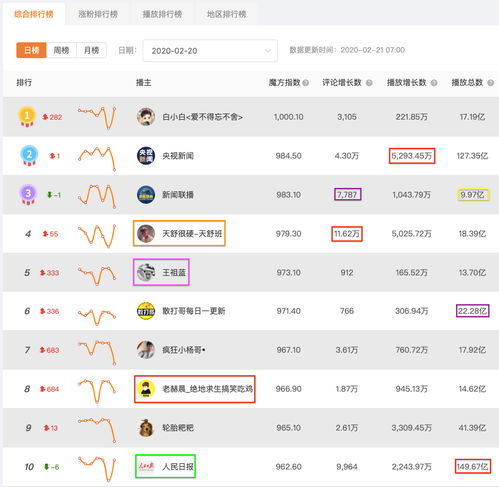Click the blue rank 2 medal icon

(29, 156)
